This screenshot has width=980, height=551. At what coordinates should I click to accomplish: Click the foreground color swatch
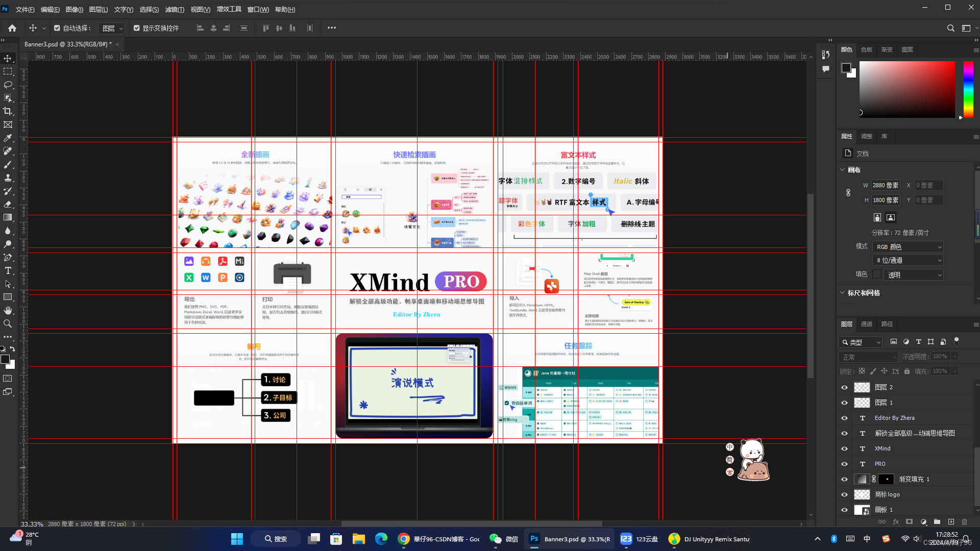[x=5, y=359]
